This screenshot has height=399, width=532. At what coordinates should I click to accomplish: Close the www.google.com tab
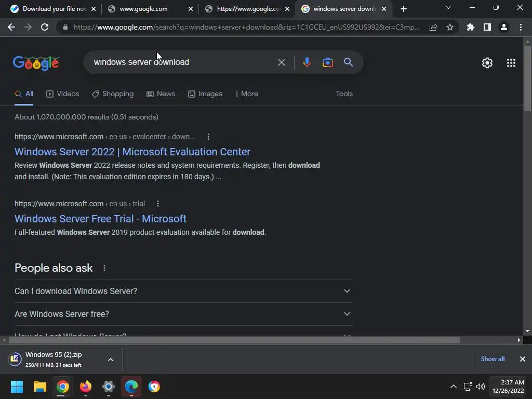(191, 9)
